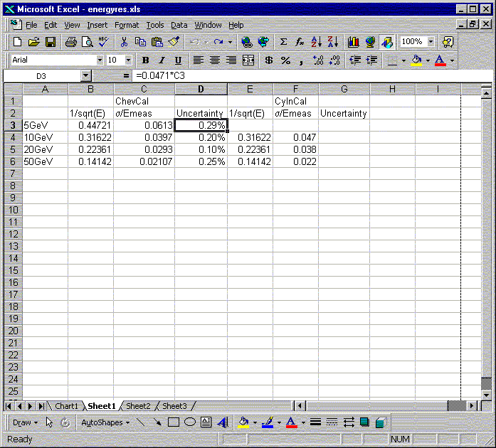Click the yellow Fill Color button in the formatting toolbar

pyautogui.click(x=416, y=60)
